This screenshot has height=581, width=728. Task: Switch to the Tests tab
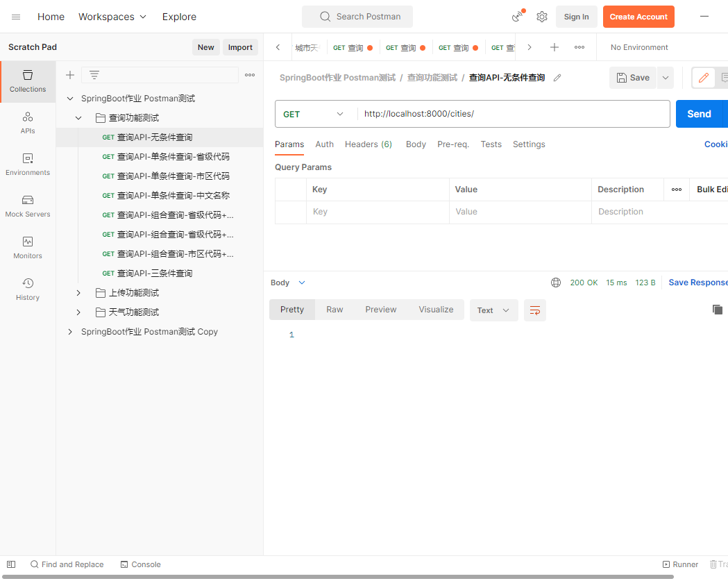[x=491, y=144]
